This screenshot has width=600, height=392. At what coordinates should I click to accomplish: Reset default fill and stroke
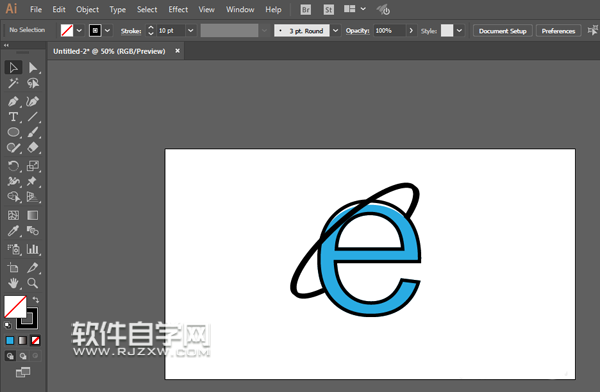(8, 325)
